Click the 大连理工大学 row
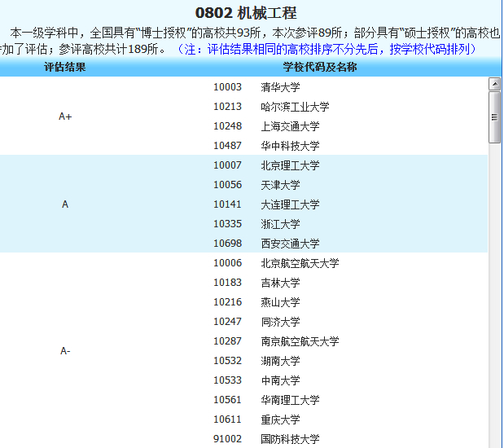The image size is (504, 448). click(x=290, y=204)
